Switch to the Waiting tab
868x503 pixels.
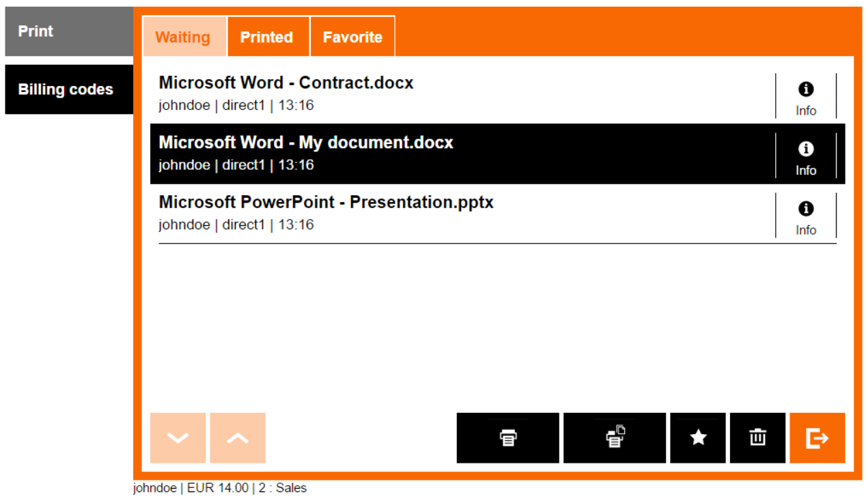pyautogui.click(x=183, y=37)
